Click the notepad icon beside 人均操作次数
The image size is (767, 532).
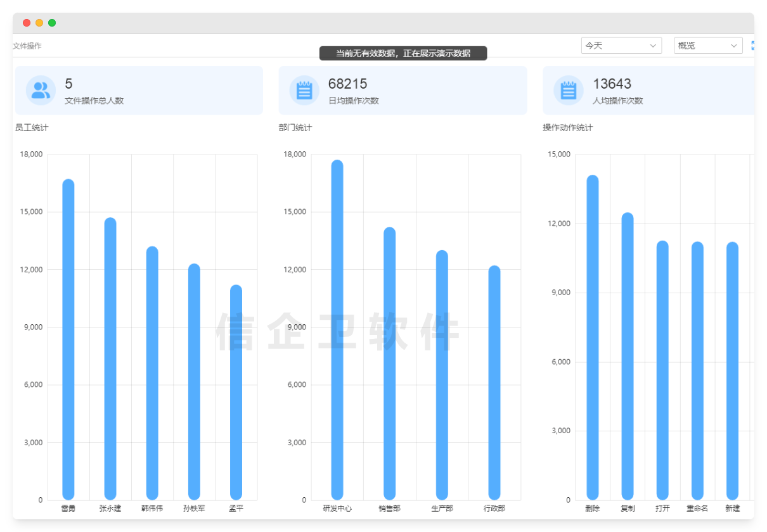click(x=568, y=90)
